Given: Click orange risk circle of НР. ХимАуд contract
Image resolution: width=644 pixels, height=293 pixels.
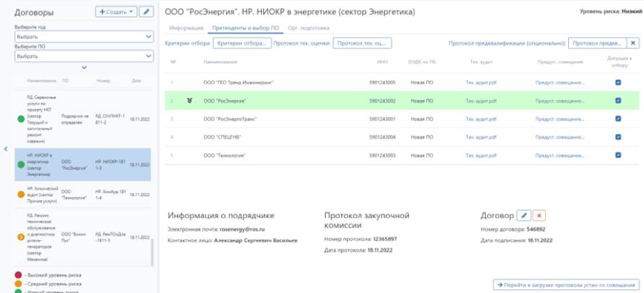Looking at the screenshot, I should [x=20, y=193].
